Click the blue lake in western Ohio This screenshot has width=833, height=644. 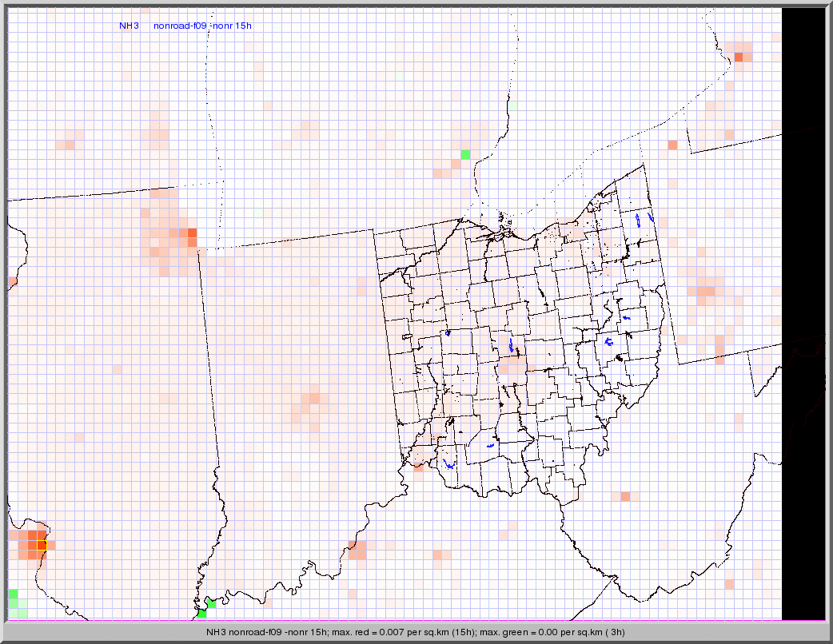[448, 332]
